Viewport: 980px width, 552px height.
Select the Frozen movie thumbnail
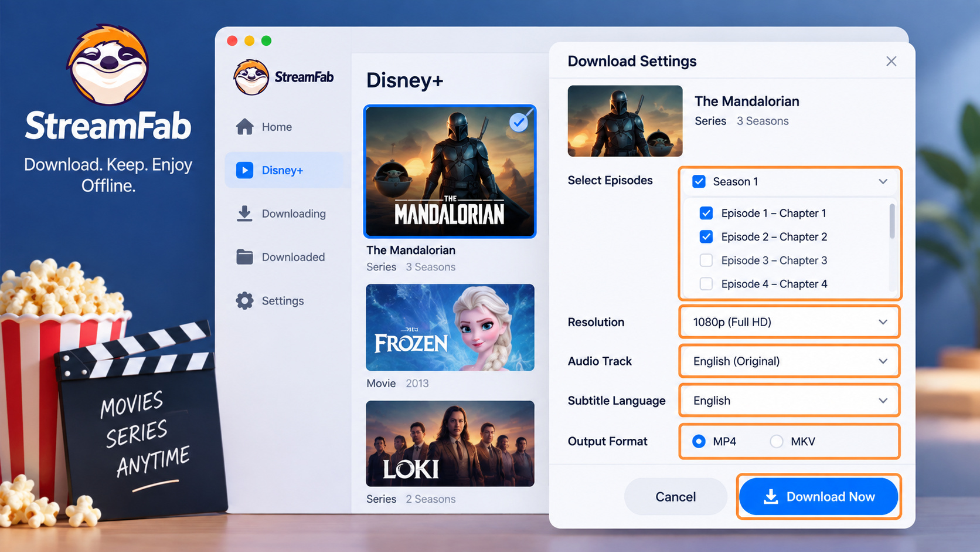[450, 327]
